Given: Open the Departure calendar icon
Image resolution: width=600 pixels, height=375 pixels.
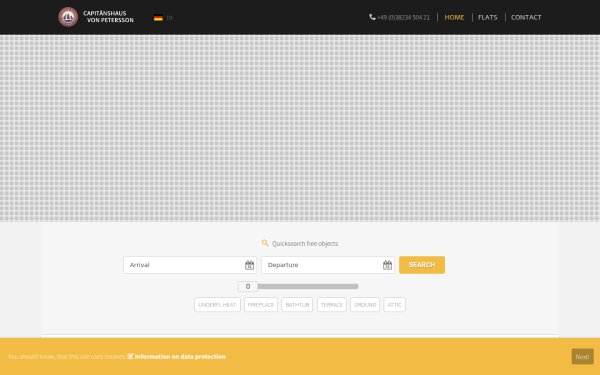Looking at the screenshot, I should [387, 265].
